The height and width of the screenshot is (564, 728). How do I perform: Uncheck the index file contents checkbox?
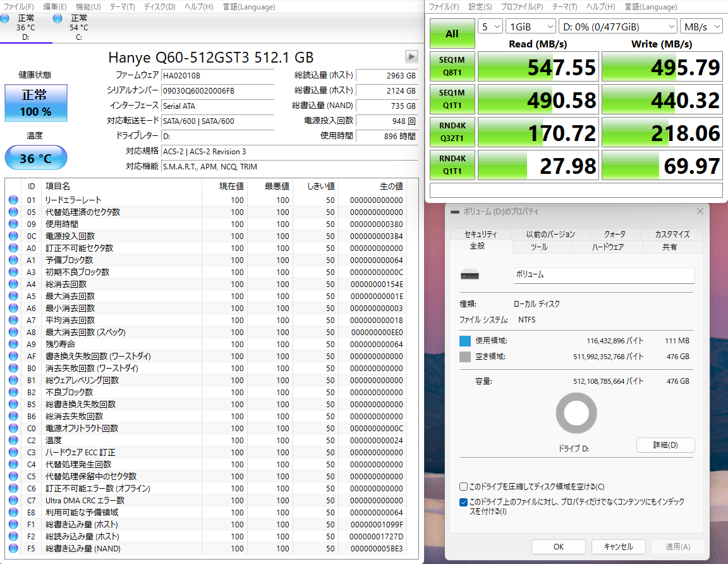click(464, 502)
